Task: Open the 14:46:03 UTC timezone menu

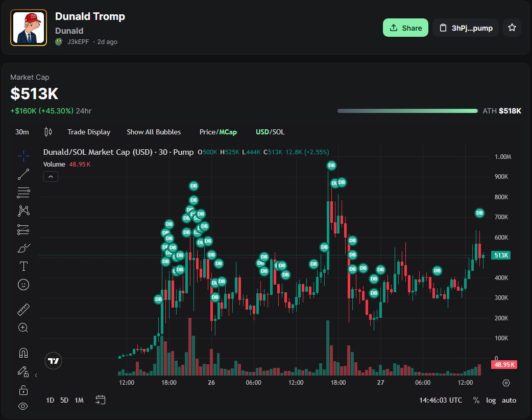Action: 441,400
